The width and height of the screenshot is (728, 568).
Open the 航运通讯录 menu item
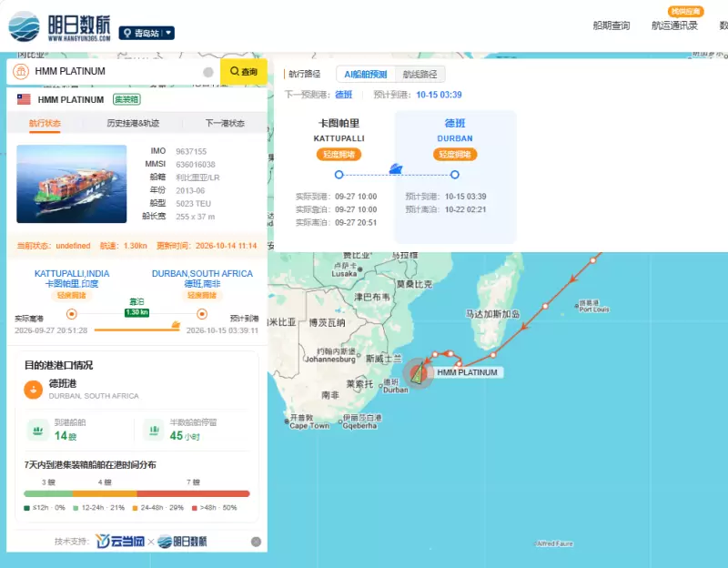coord(674,25)
